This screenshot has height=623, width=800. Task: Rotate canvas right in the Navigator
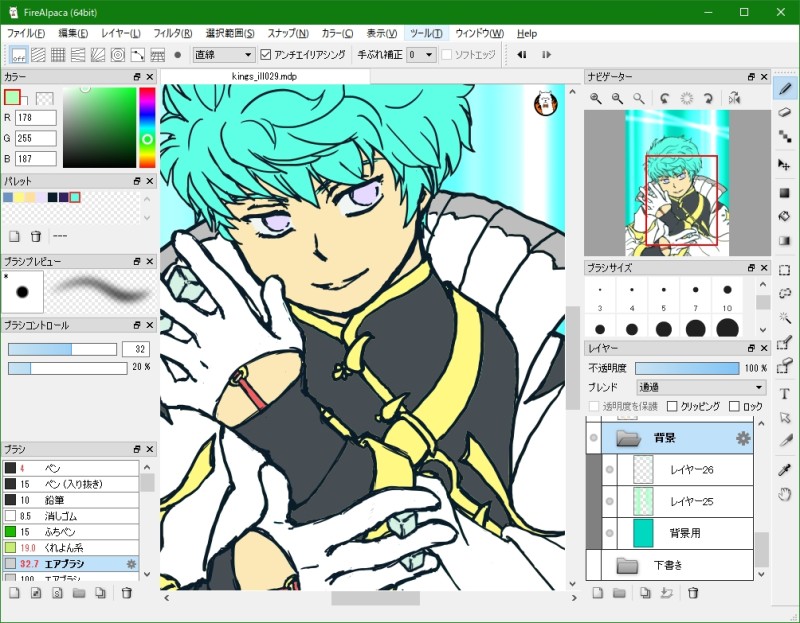coord(708,98)
